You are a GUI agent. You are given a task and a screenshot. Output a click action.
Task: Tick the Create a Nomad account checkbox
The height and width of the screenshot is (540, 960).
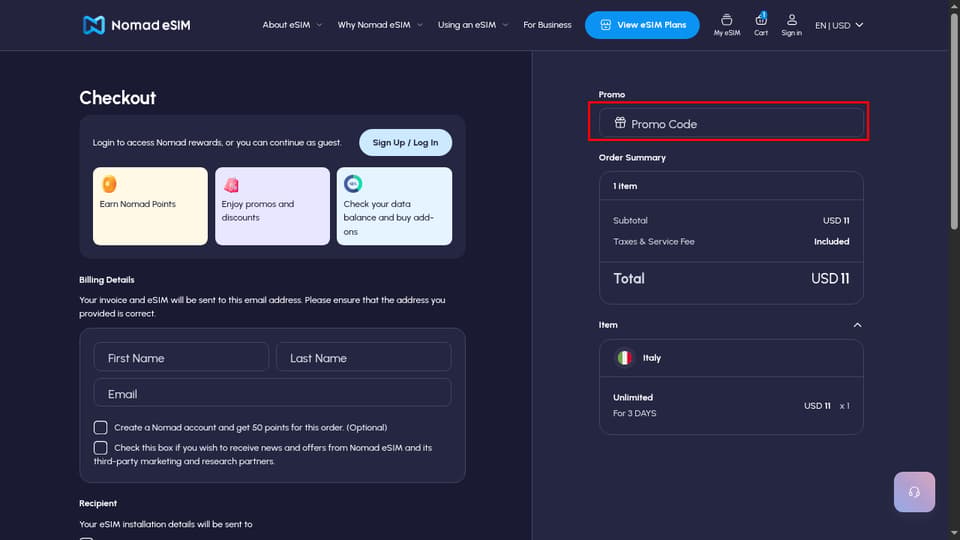coord(100,427)
